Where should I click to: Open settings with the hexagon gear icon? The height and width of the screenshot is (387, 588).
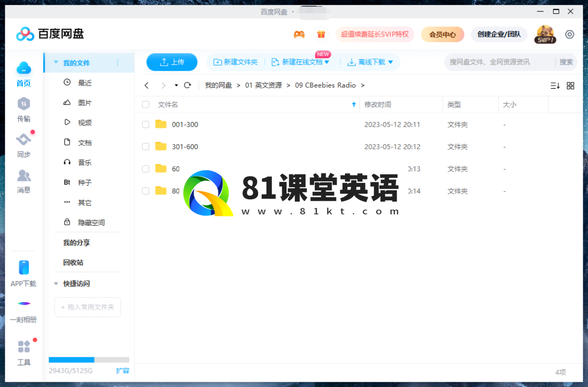570,34
